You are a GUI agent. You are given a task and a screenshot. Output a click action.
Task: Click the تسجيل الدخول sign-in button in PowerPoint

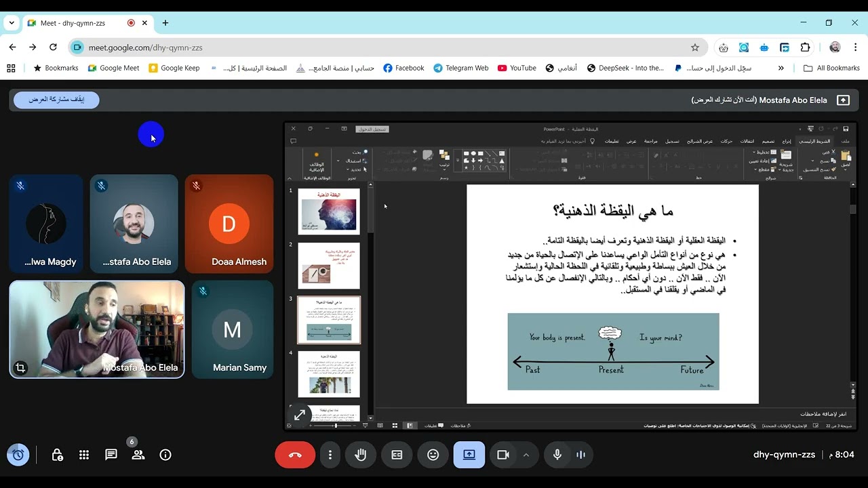pyautogui.click(x=372, y=129)
